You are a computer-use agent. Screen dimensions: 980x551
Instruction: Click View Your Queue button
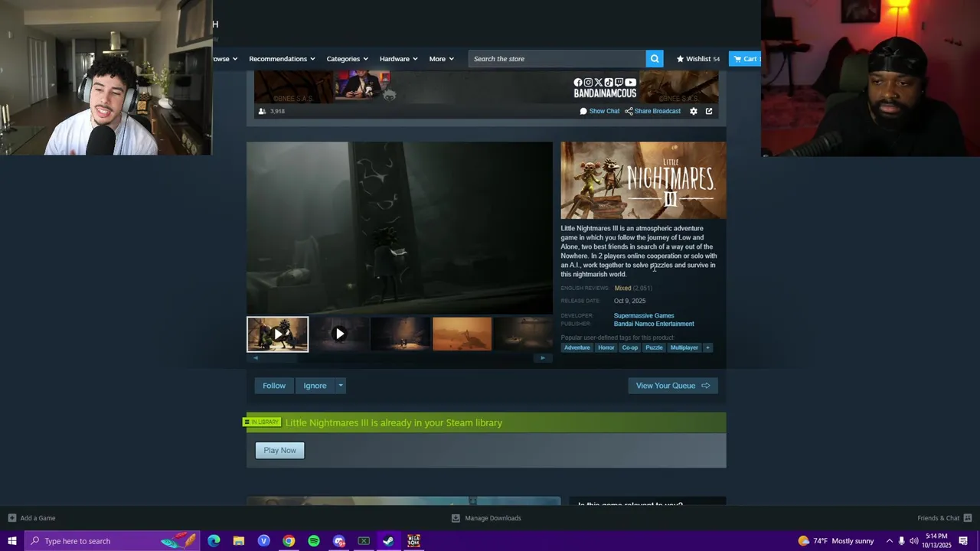pyautogui.click(x=673, y=386)
